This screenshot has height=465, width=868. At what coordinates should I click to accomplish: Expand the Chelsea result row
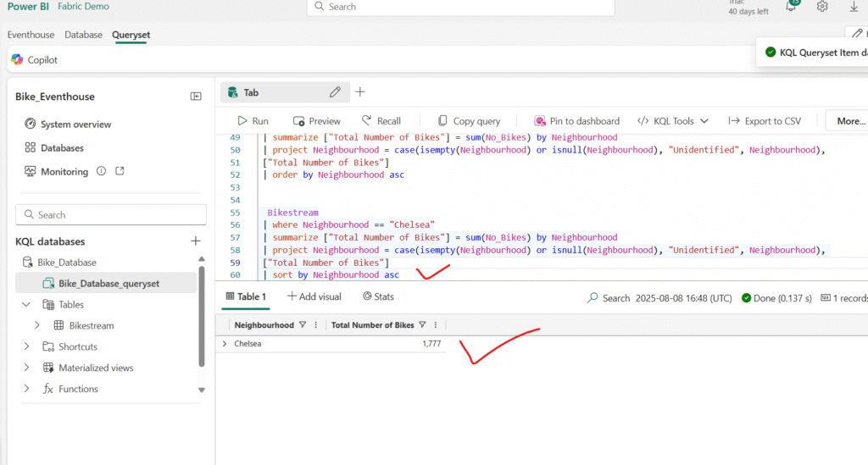(x=224, y=343)
